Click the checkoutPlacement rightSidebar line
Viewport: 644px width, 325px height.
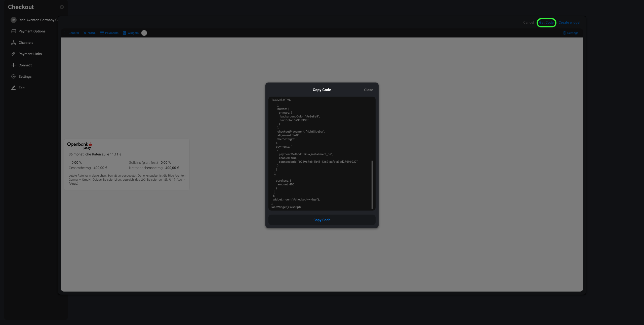(301, 132)
